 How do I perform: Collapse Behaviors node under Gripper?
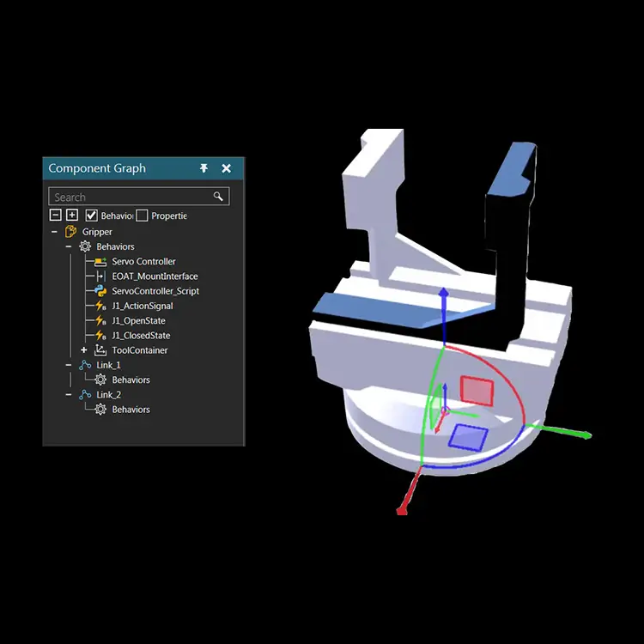coord(69,246)
